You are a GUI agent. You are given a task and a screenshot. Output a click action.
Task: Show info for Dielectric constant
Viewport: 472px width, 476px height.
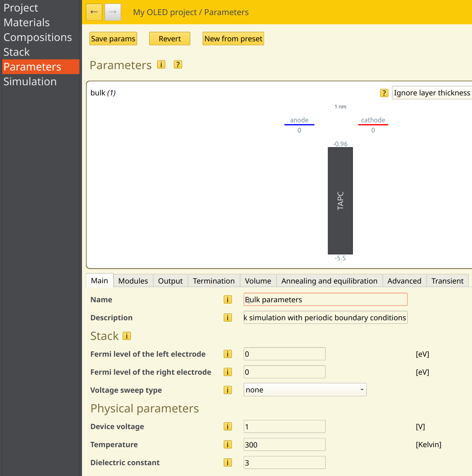coord(228,463)
